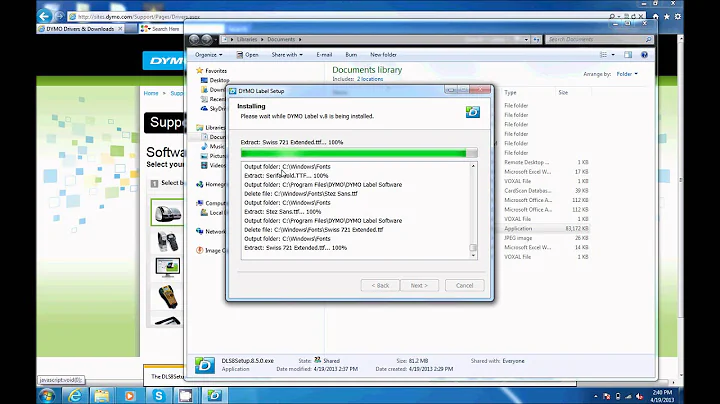Select the Remote Desktop file row
The image size is (720, 404).
[545, 162]
